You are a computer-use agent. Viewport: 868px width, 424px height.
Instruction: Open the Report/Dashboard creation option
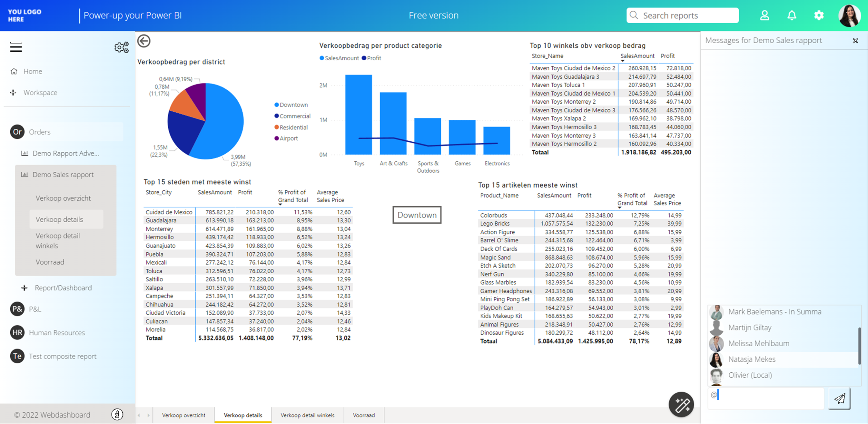coord(63,288)
